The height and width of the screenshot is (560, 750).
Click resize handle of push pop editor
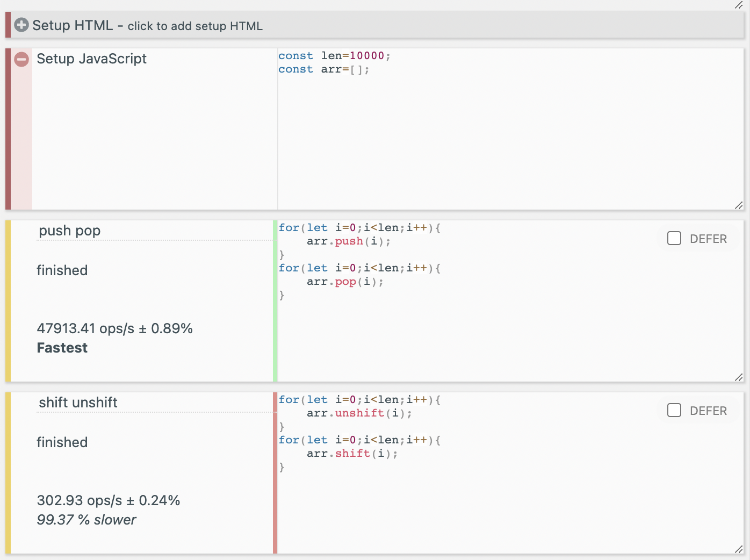coord(739,377)
